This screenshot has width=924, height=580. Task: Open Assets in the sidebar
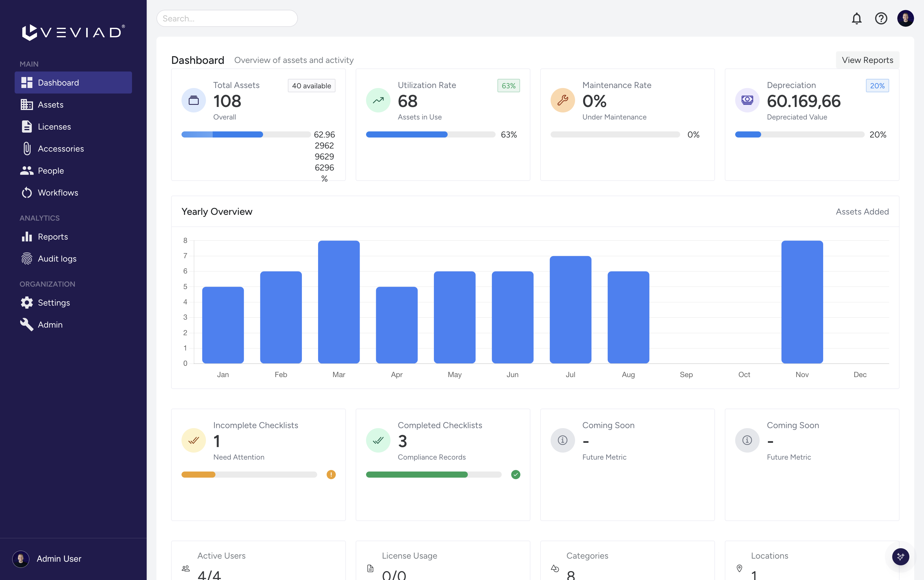(x=50, y=105)
